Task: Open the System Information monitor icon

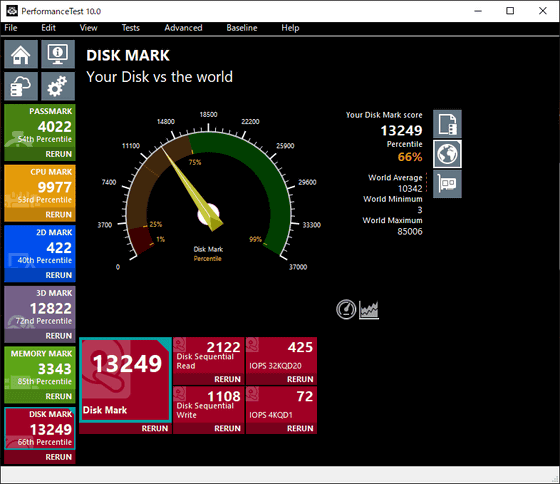Action: pyautogui.click(x=58, y=54)
